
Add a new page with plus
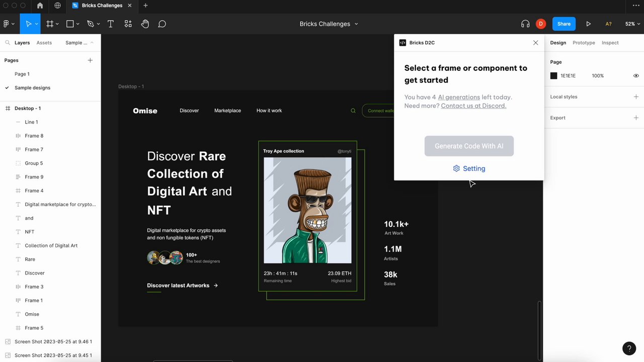90,60
